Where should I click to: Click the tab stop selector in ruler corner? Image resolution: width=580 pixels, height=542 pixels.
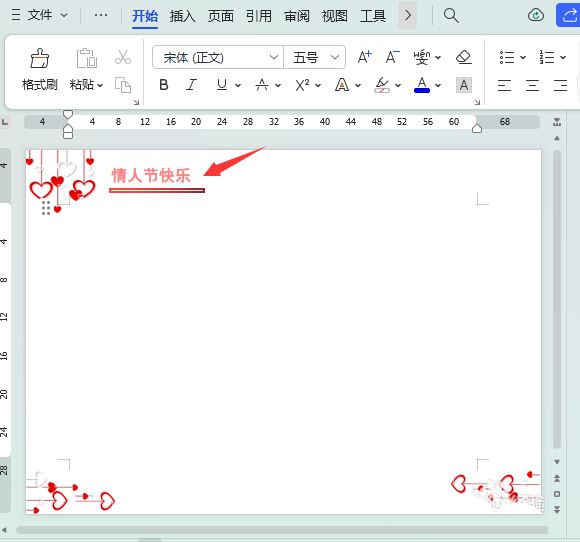[x=5, y=121]
